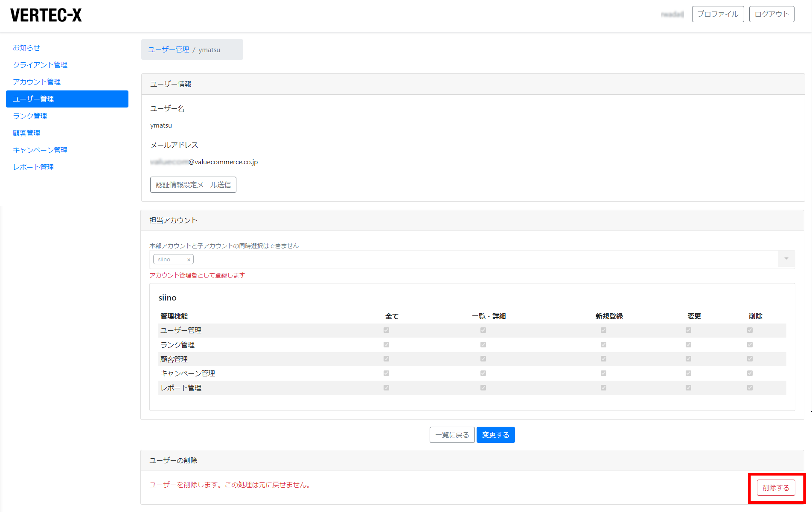812x512 pixels.
Task: Click the ymatsu user name value
Action: [x=161, y=125]
